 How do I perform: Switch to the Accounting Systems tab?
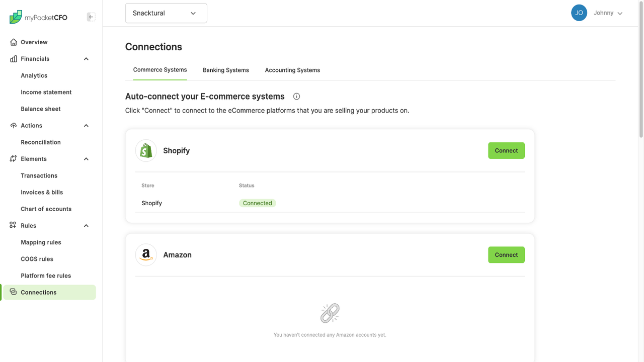tap(292, 70)
